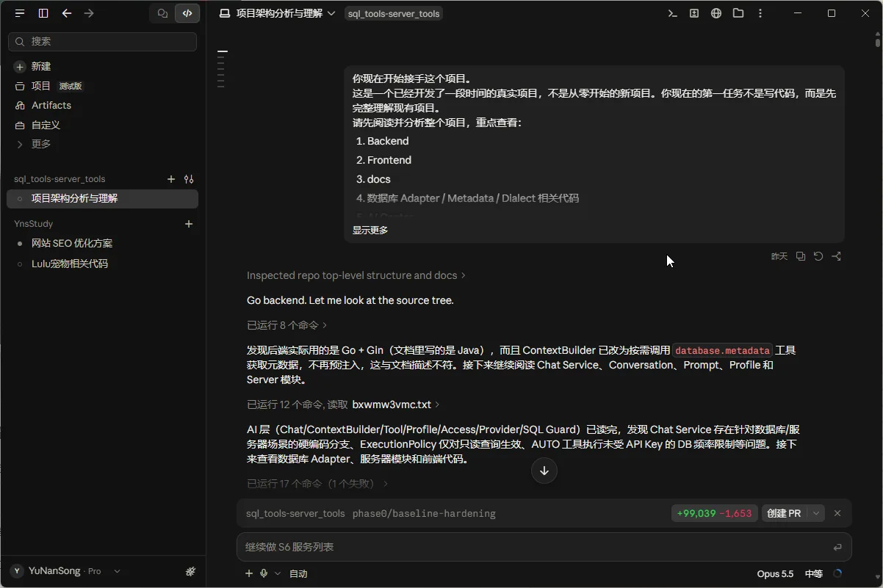Toggle the sidebar panel icon
The image size is (883, 588).
tap(43, 13)
